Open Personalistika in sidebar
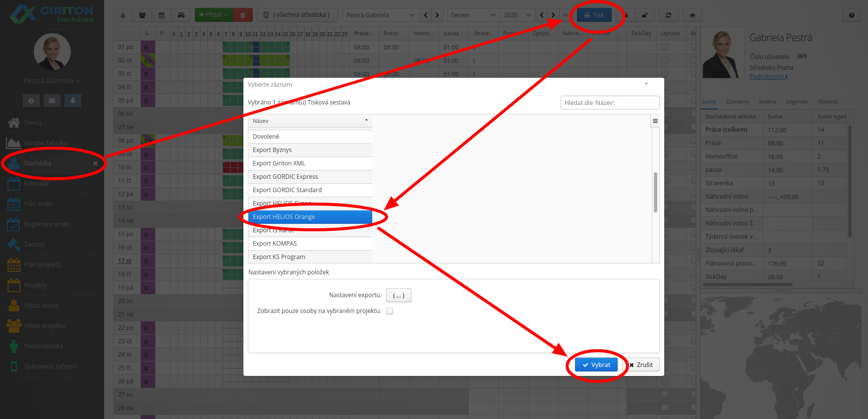868x419 pixels. pyautogui.click(x=52, y=346)
